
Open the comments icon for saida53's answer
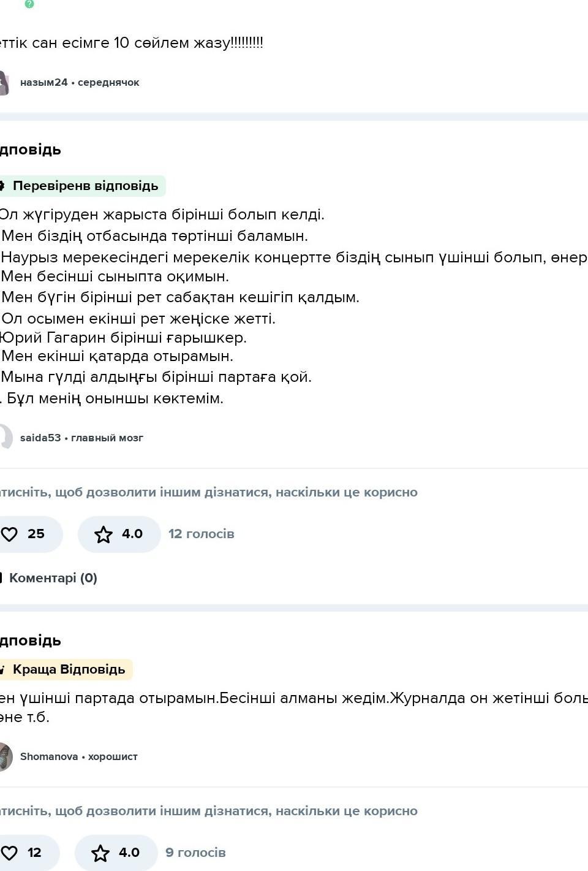pos(1,577)
